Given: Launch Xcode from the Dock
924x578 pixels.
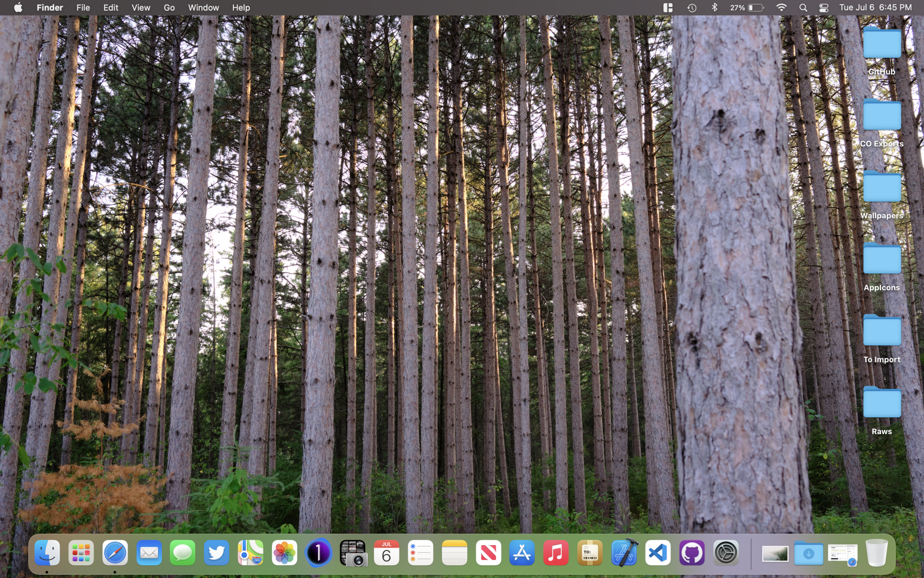Looking at the screenshot, I should pyautogui.click(x=624, y=553).
